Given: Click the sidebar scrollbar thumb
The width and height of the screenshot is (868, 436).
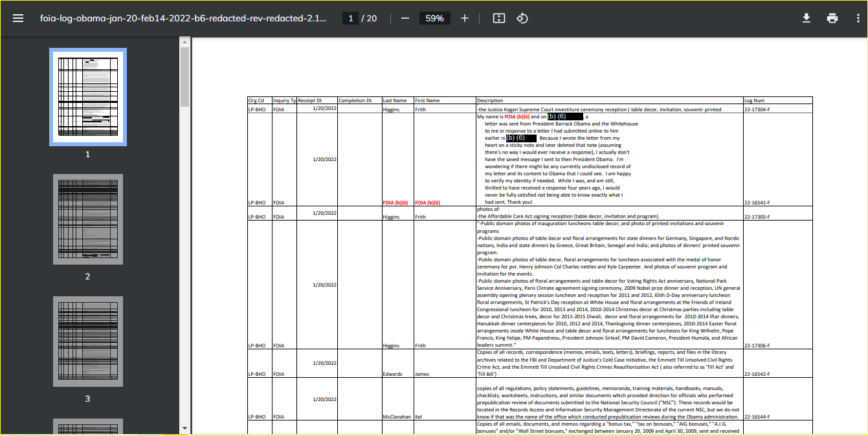Looking at the screenshot, I should coord(184,76).
